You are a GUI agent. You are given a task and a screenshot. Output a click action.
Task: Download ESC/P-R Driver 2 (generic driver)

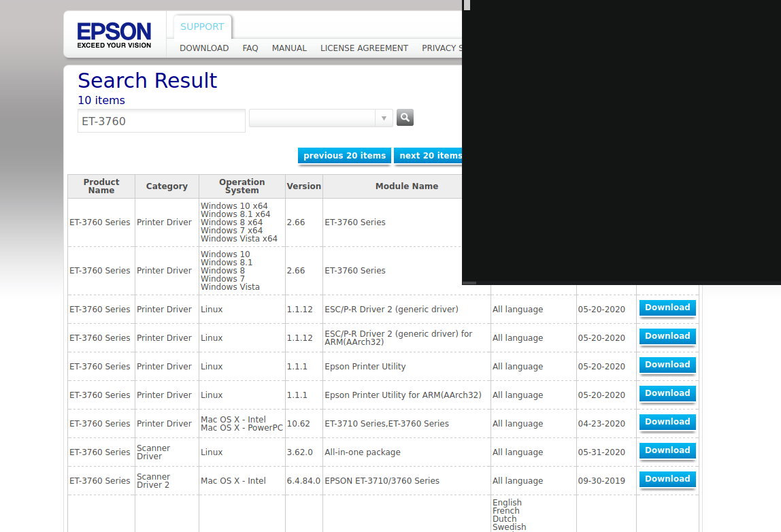tap(667, 308)
